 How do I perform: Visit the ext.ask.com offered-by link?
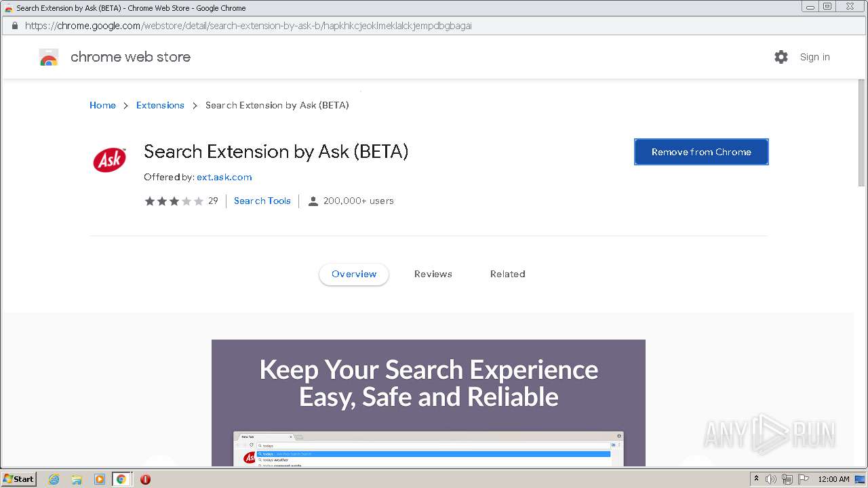point(224,177)
